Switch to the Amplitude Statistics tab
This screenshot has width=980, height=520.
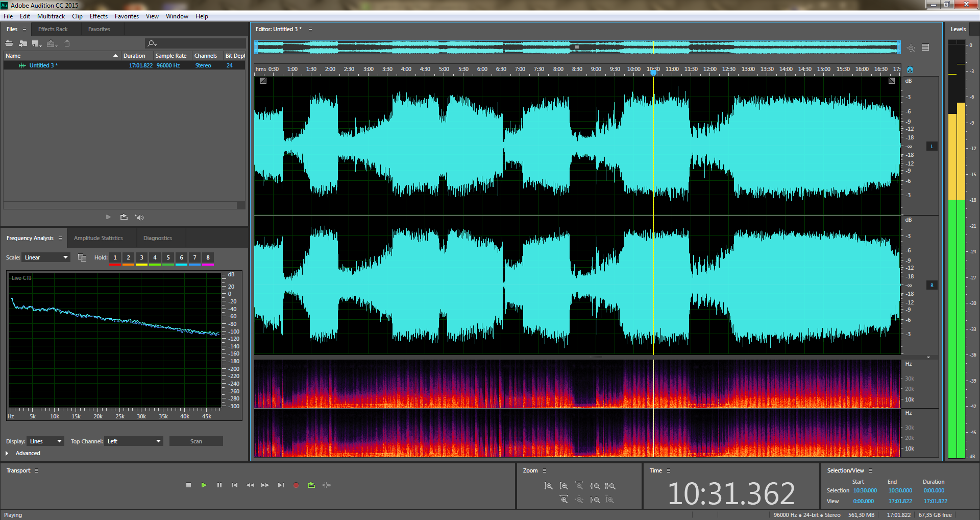pos(99,238)
